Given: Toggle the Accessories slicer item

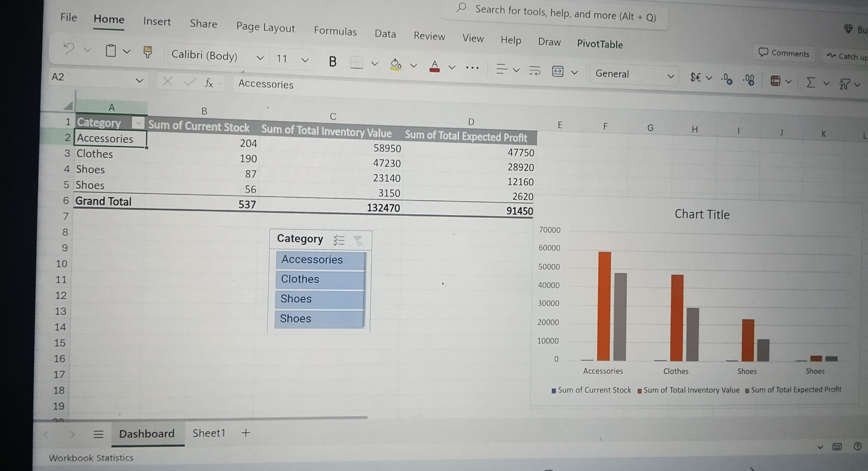Looking at the screenshot, I should pos(320,260).
